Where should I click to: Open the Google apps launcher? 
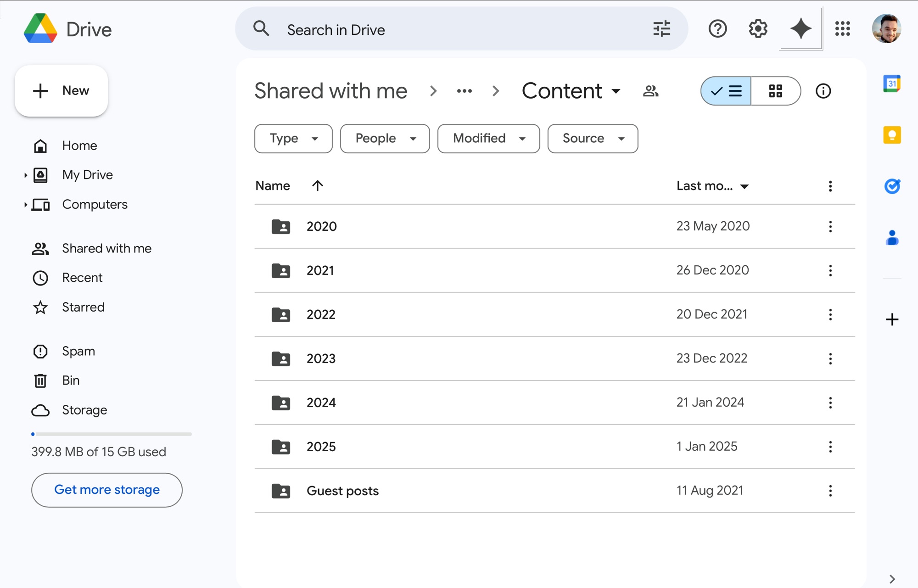click(x=843, y=29)
